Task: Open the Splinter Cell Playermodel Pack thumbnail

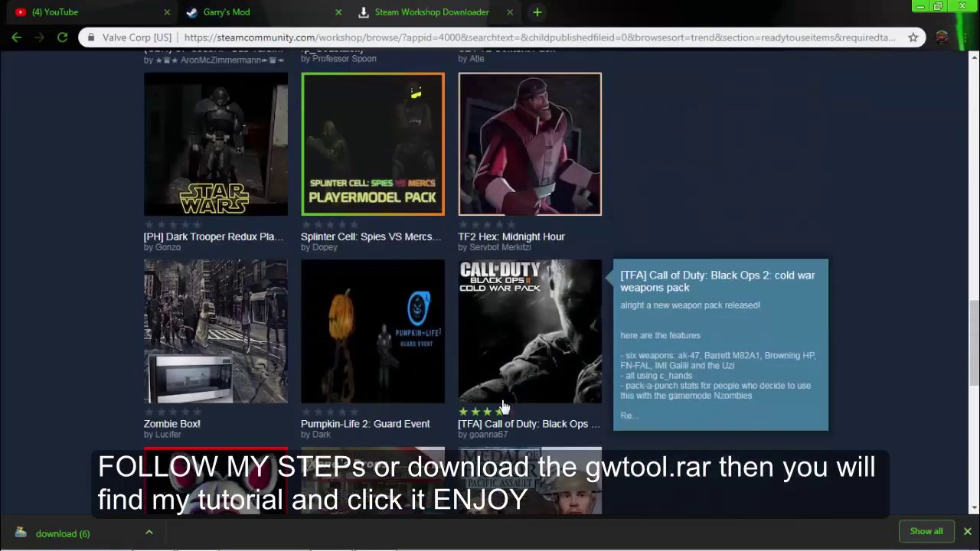Action: pyautogui.click(x=373, y=144)
